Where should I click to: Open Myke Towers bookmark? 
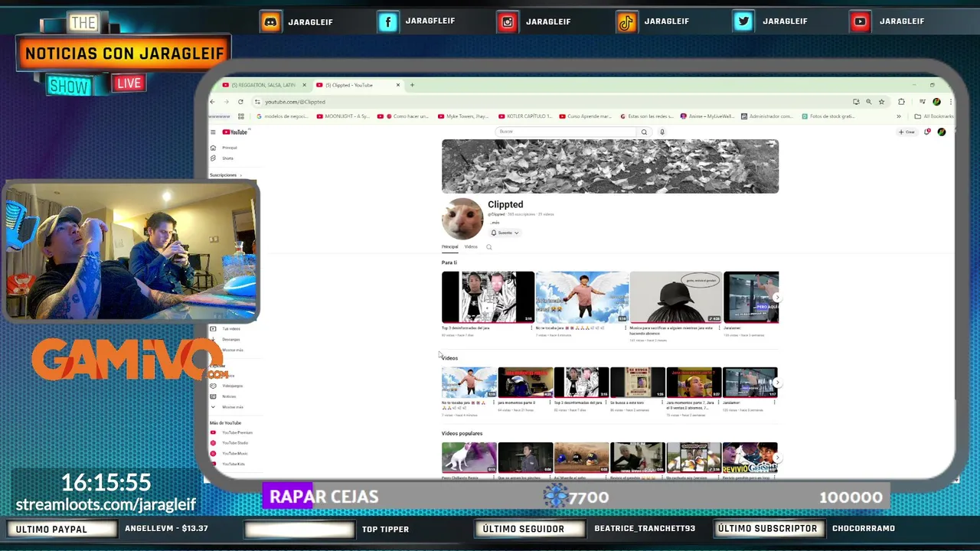pos(463,116)
